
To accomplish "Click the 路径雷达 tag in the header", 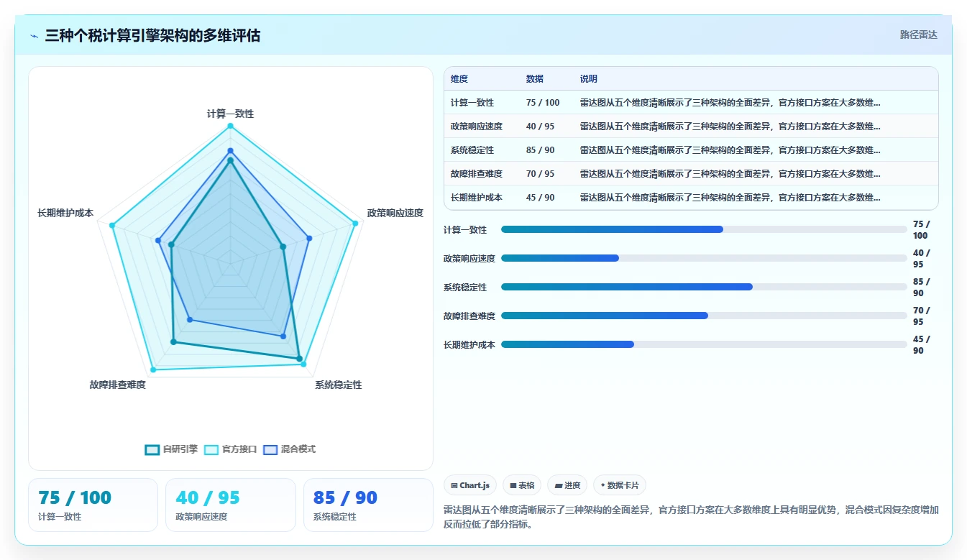I will [x=918, y=35].
